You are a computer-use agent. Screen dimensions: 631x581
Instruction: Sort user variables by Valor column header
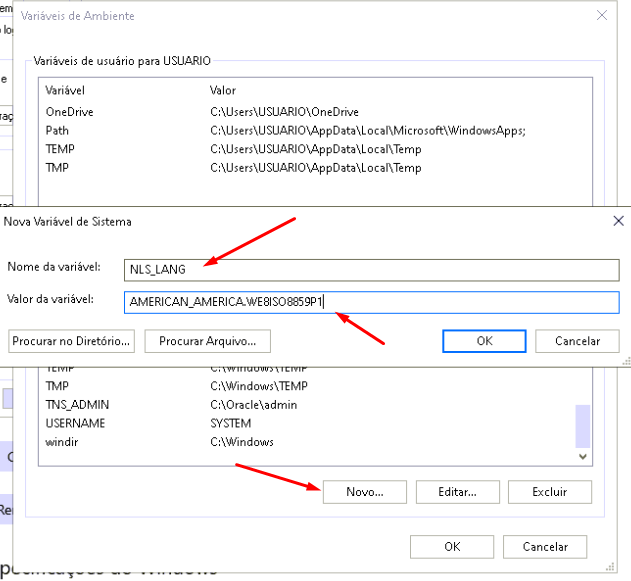click(224, 90)
